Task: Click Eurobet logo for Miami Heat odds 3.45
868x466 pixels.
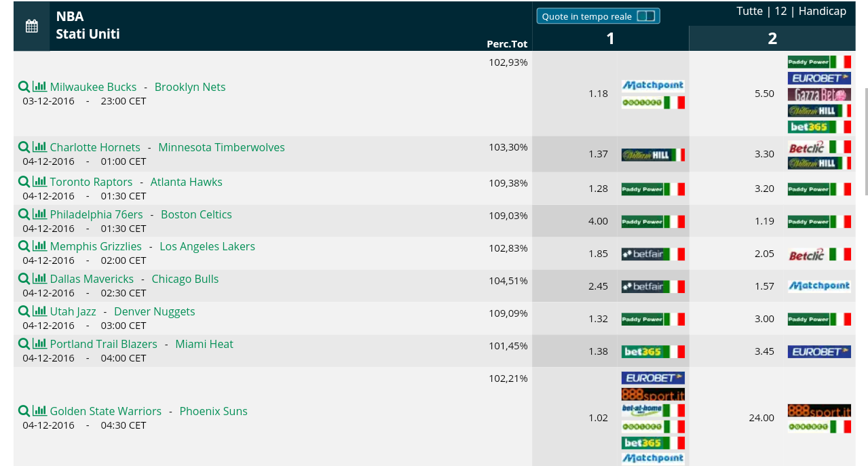Action: 819,351
